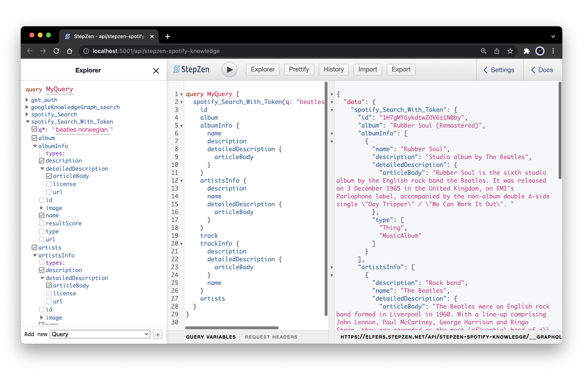Click the Import button
The width and height of the screenshot is (588, 374).
click(367, 70)
